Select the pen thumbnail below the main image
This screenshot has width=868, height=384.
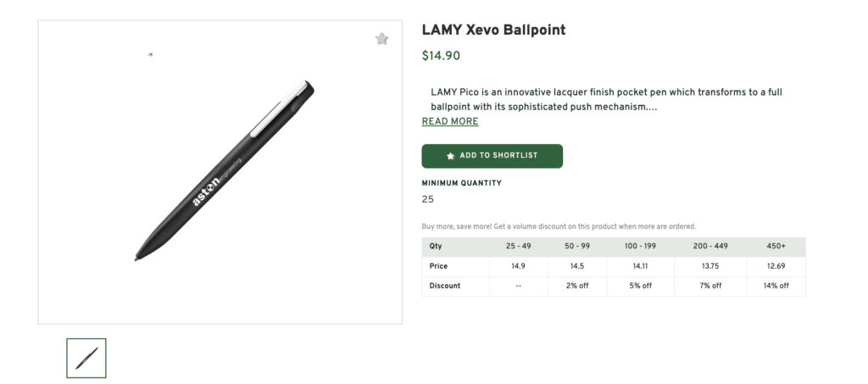(x=86, y=358)
